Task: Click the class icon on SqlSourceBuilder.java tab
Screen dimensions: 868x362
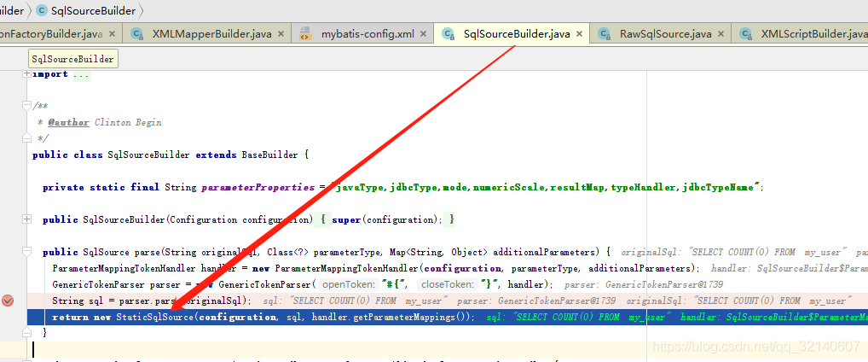Action: pos(448,34)
